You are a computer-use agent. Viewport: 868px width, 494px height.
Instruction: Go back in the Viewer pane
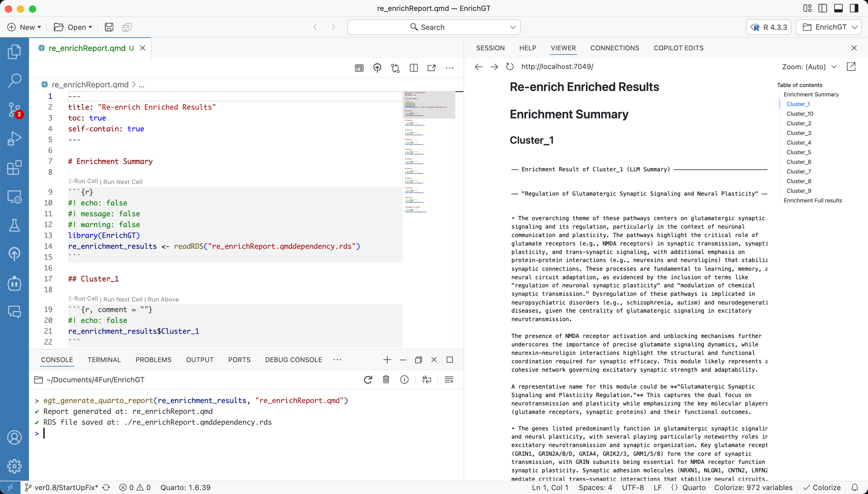pyautogui.click(x=478, y=67)
